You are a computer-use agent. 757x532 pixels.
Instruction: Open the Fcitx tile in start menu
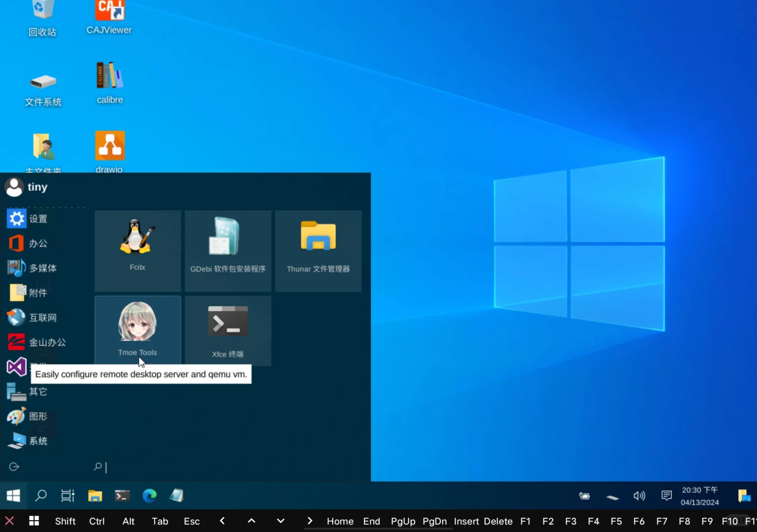137,251
